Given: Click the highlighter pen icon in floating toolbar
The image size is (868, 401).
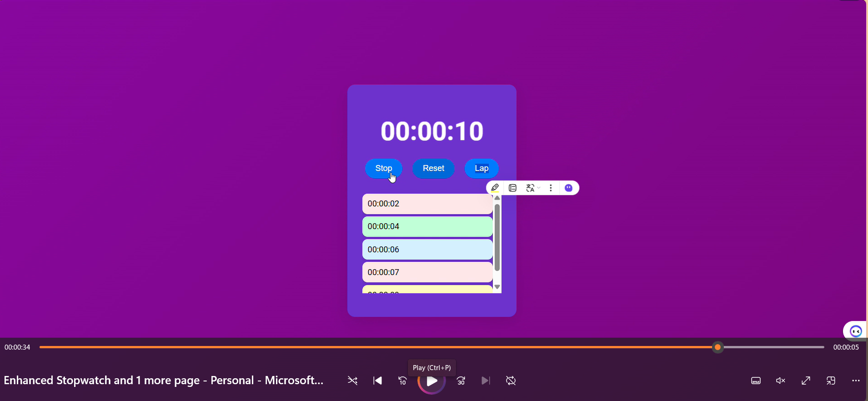Looking at the screenshot, I should pyautogui.click(x=495, y=188).
